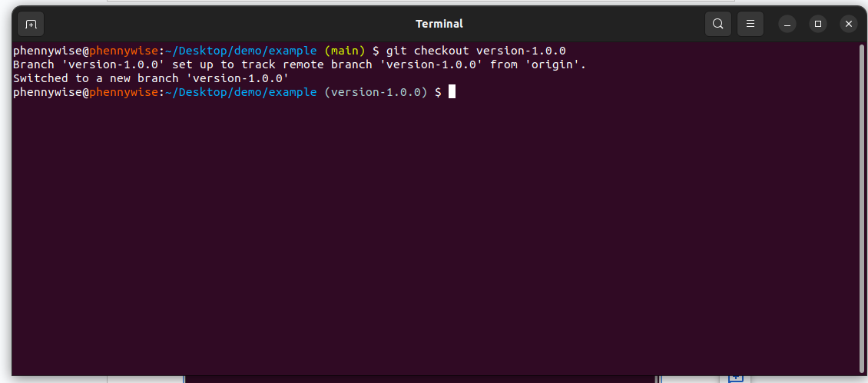Image resolution: width=868 pixels, height=383 pixels.
Task: Click 'set up to track remote branch' text
Action: pyautogui.click(x=272, y=64)
